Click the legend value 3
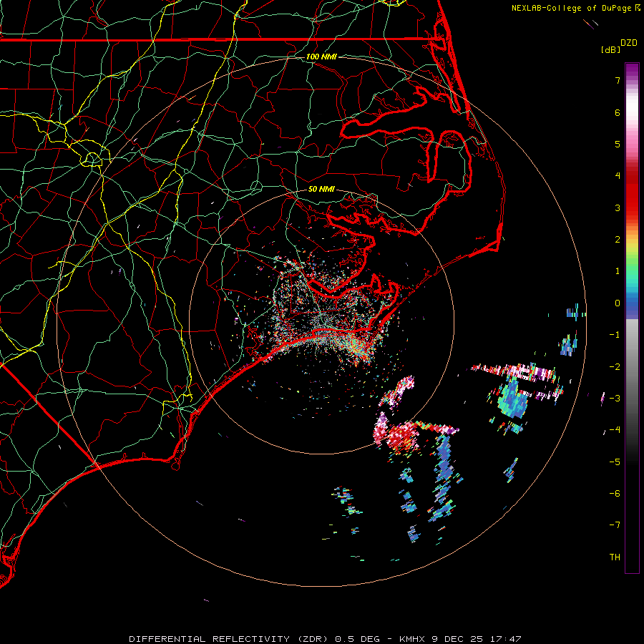The height and width of the screenshot is (644, 644). point(618,208)
